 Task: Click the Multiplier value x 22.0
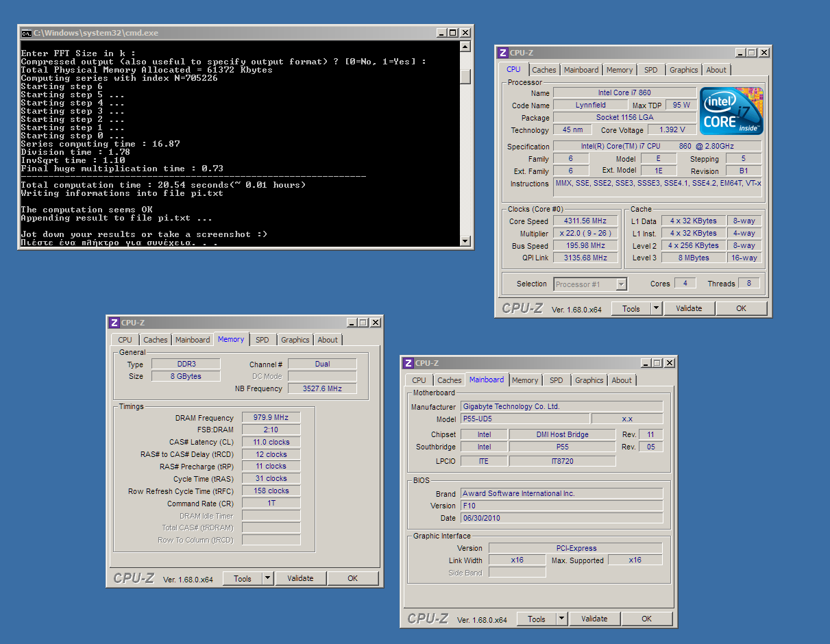585,234
